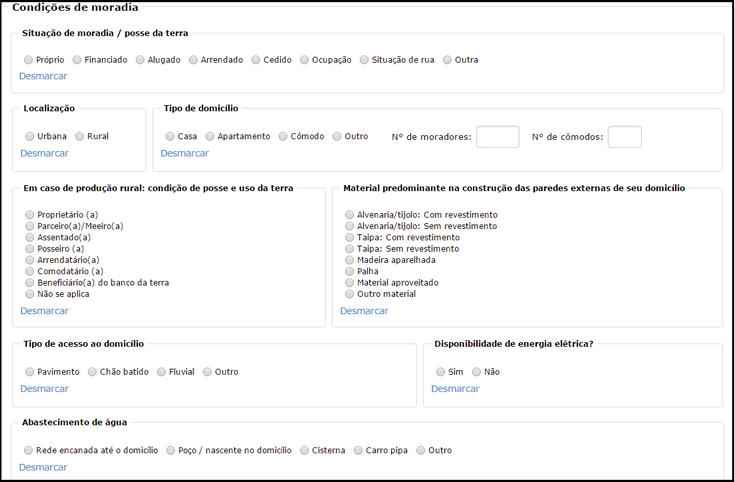Viewport: 735px width, 482px height.
Task: Click the Nº de moradores field
Action: (x=498, y=137)
